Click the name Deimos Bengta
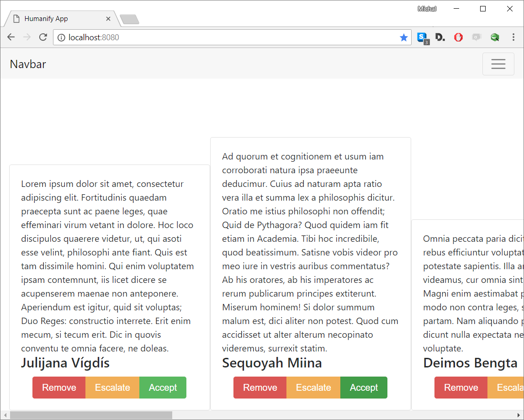Screen dimensions: 524x420 click(x=470, y=363)
